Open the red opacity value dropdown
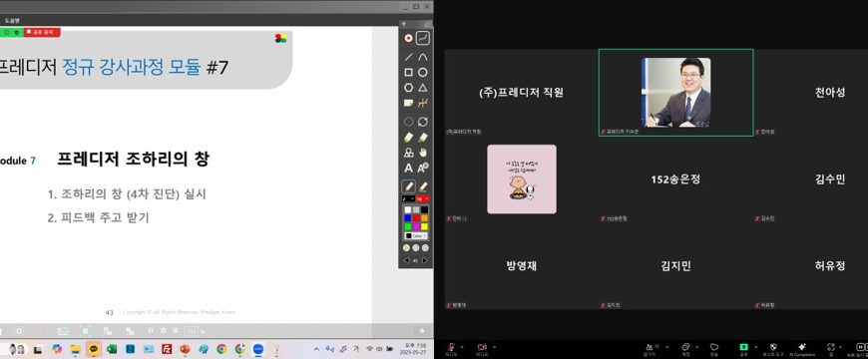This screenshot has width=868, height=359. click(423, 198)
